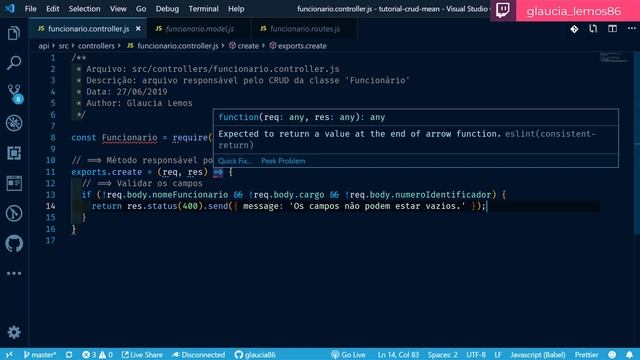
Task: Split the editor to the right
Action: [612, 29]
